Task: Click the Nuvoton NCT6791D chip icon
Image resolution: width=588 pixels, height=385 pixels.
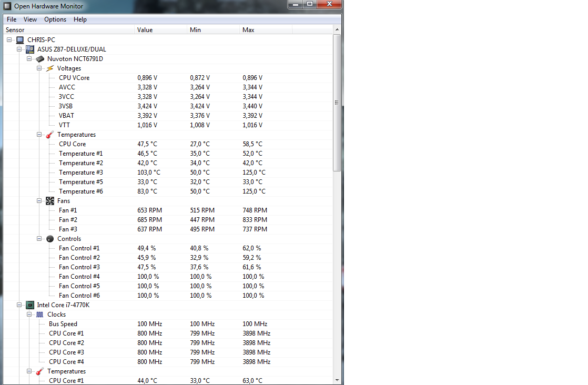Action: point(40,59)
